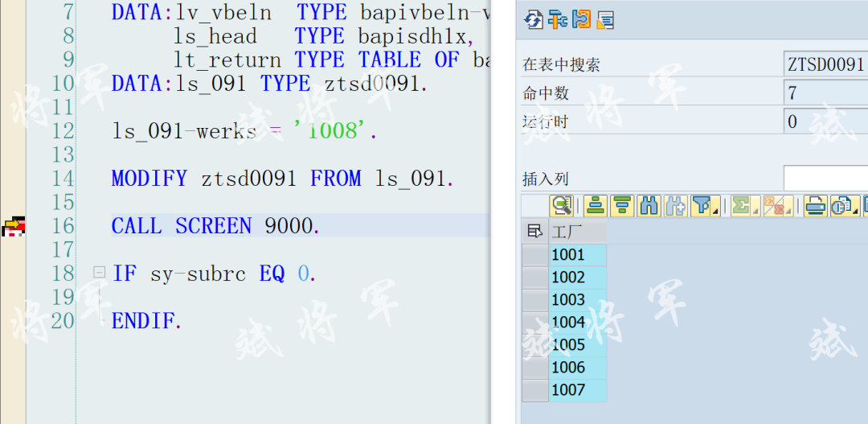The image size is (868, 424).
Task: Select the row selector for 1003
Action: coord(535,300)
